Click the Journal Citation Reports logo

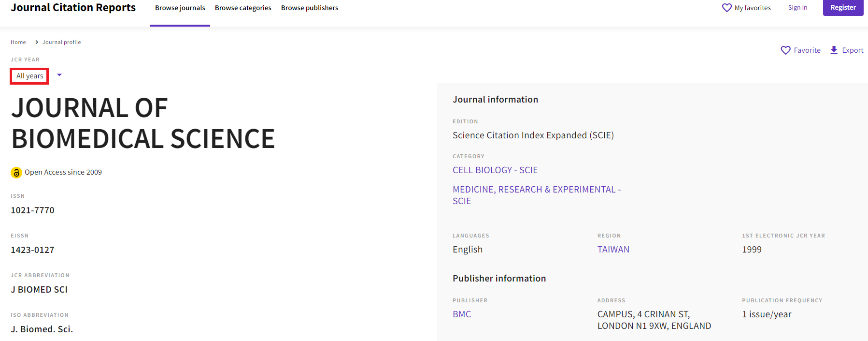pos(73,8)
